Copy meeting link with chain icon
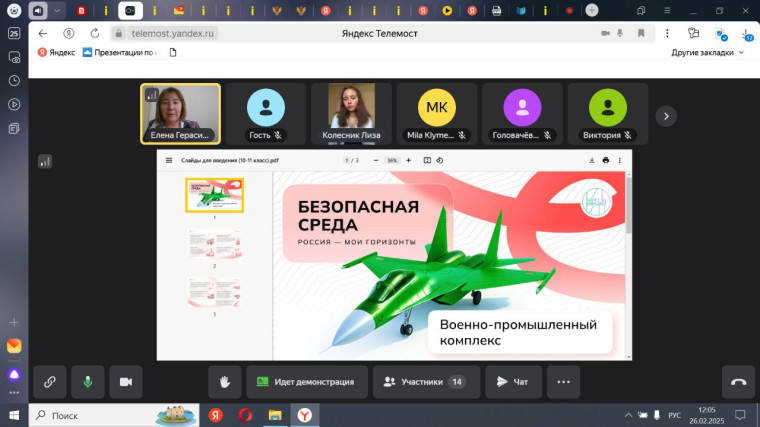760x427 pixels. click(x=50, y=382)
